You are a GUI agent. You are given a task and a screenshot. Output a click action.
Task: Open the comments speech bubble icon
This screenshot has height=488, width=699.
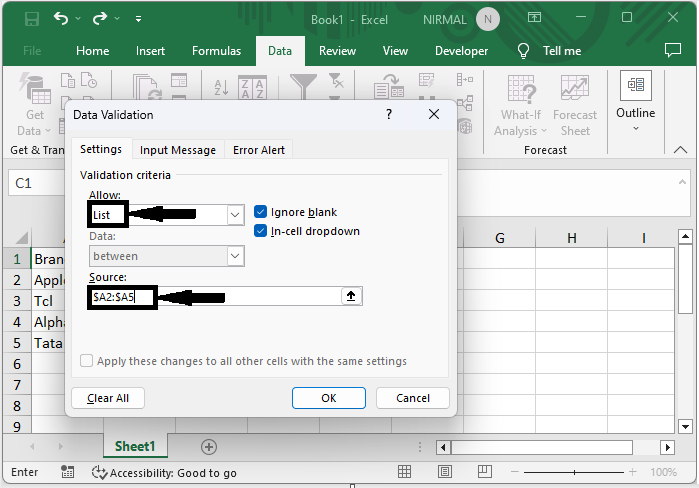point(673,50)
